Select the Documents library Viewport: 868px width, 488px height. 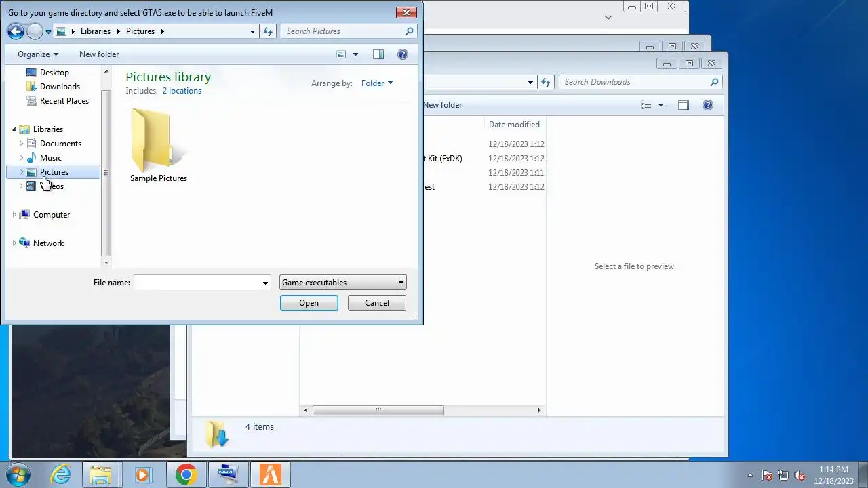60,144
